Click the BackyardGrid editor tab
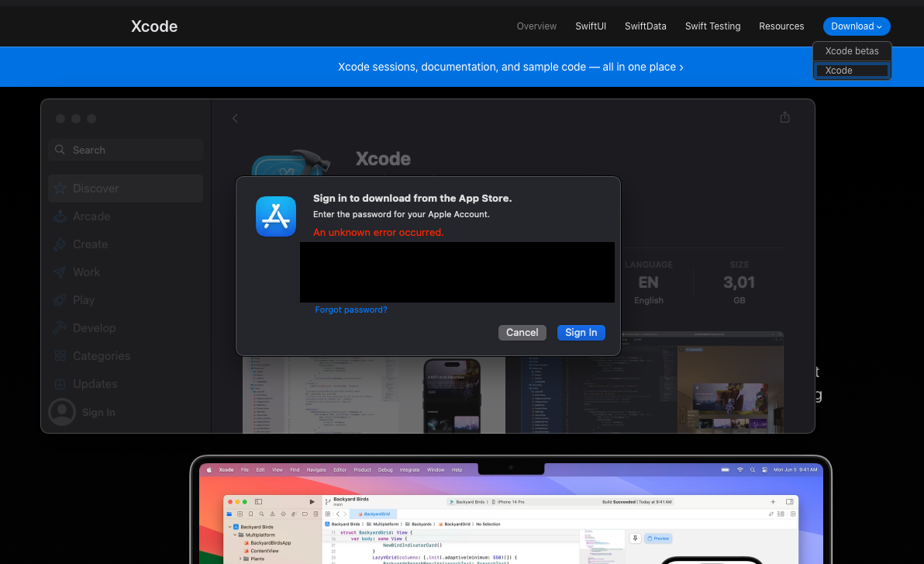 374,514
